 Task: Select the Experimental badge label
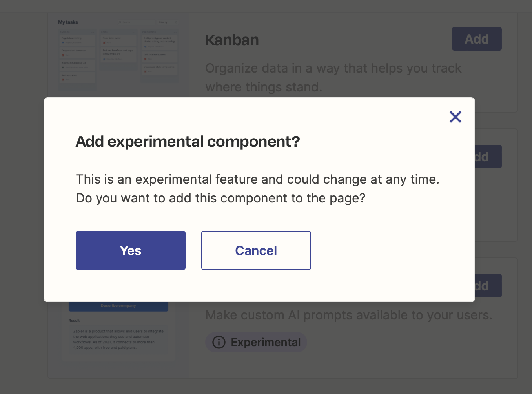(266, 342)
